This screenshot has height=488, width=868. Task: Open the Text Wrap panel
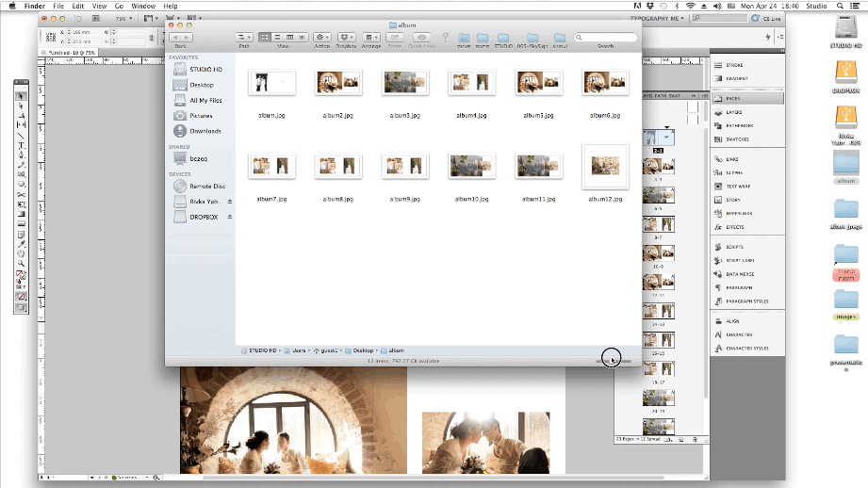(738, 187)
